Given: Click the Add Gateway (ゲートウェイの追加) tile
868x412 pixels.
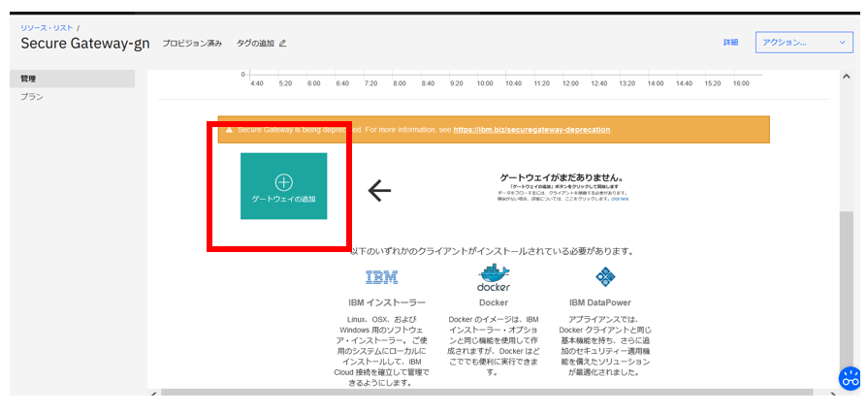Looking at the screenshot, I should click(283, 186).
